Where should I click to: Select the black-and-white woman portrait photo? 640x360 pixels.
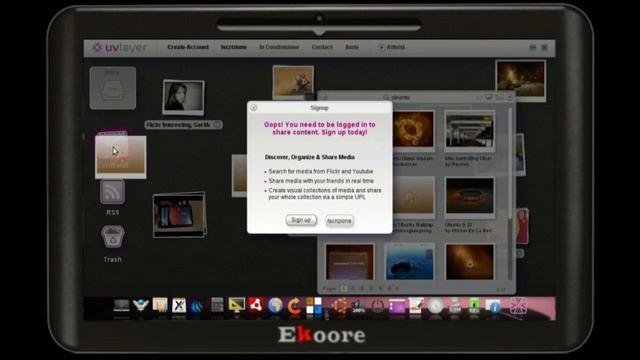[x=183, y=97]
